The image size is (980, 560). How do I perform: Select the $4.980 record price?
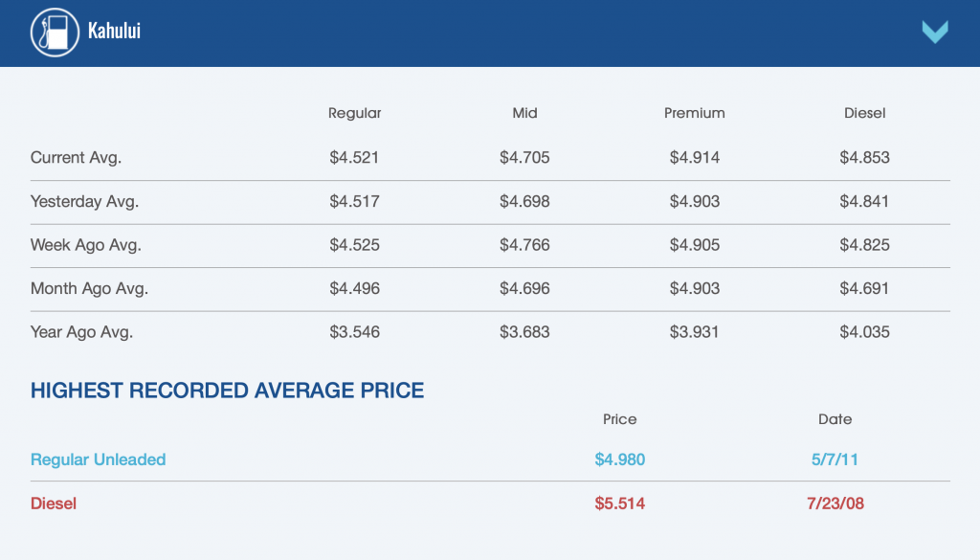click(620, 459)
